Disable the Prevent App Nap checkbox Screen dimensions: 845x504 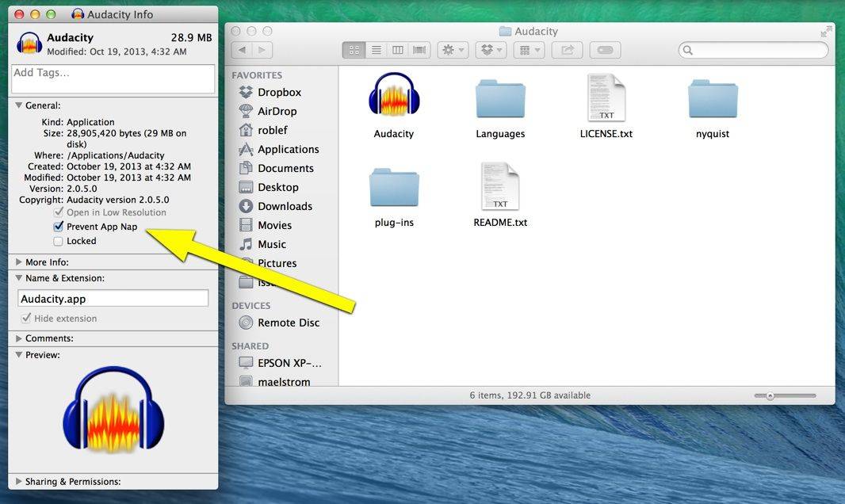(58, 227)
